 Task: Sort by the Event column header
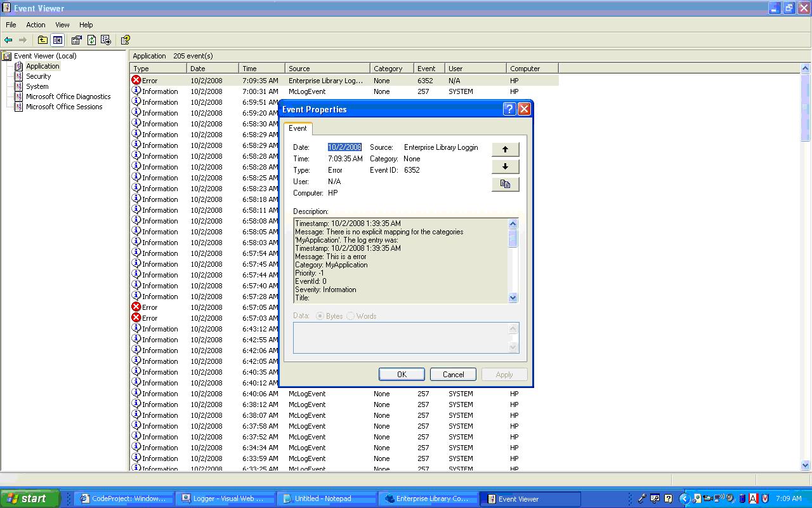429,69
